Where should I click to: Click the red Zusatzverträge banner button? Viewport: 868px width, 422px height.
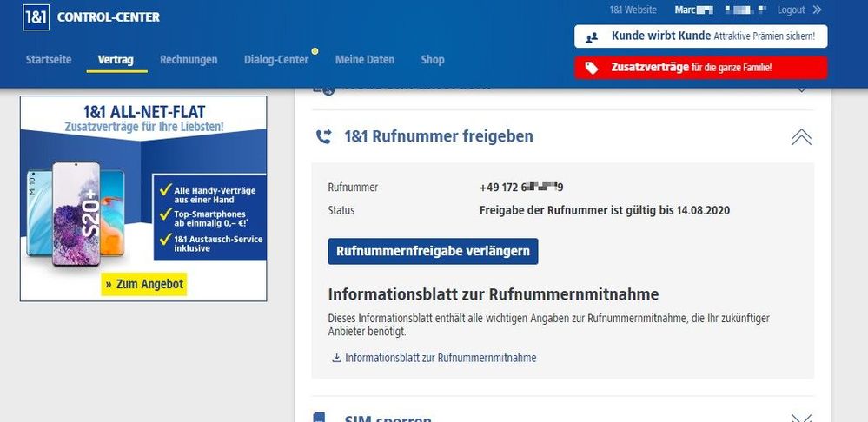coord(701,68)
